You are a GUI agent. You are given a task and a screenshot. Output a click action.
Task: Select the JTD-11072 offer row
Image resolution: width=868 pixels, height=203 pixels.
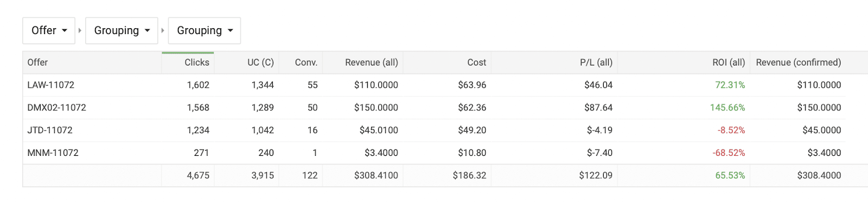pos(434,130)
